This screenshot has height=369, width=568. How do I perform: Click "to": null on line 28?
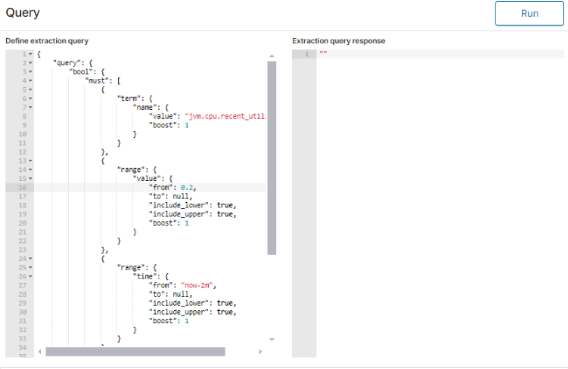tap(170, 294)
